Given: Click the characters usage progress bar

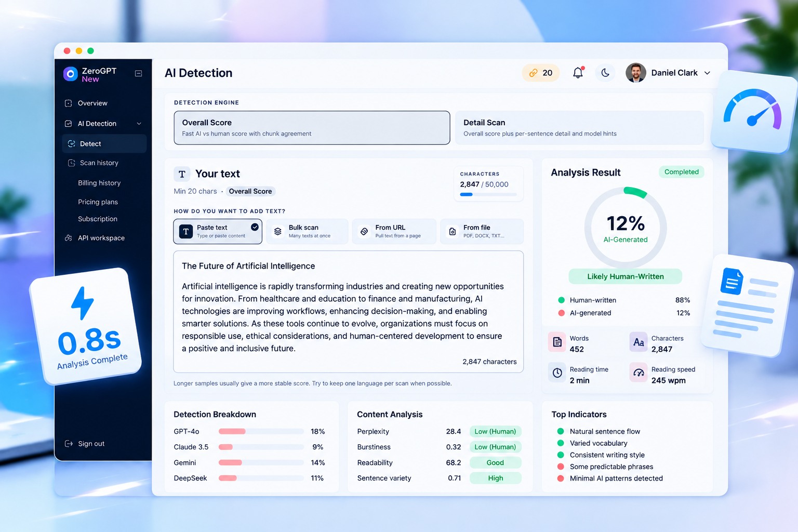Looking at the screenshot, I should click(x=488, y=195).
